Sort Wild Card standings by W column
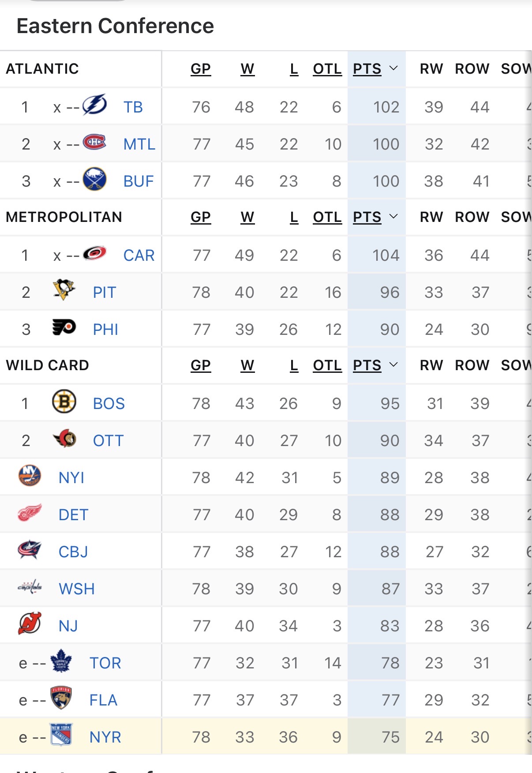532x773 pixels. pyautogui.click(x=247, y=365)
